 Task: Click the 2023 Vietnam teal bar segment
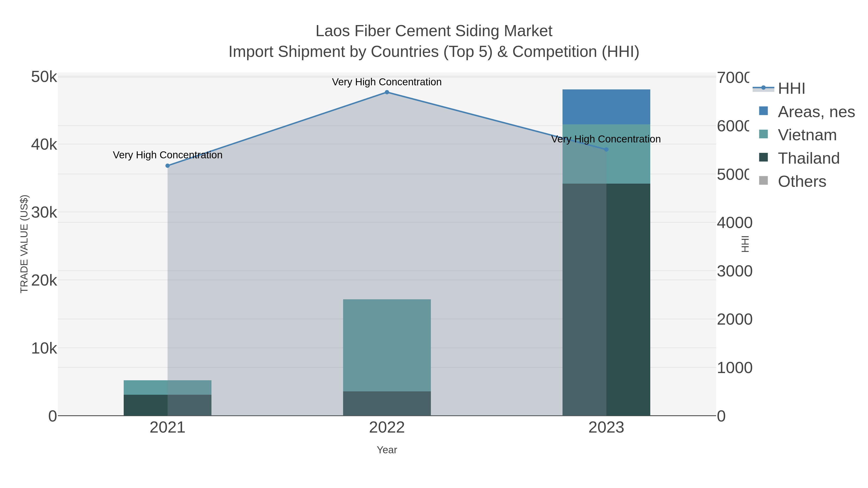[x=606, y=154]
